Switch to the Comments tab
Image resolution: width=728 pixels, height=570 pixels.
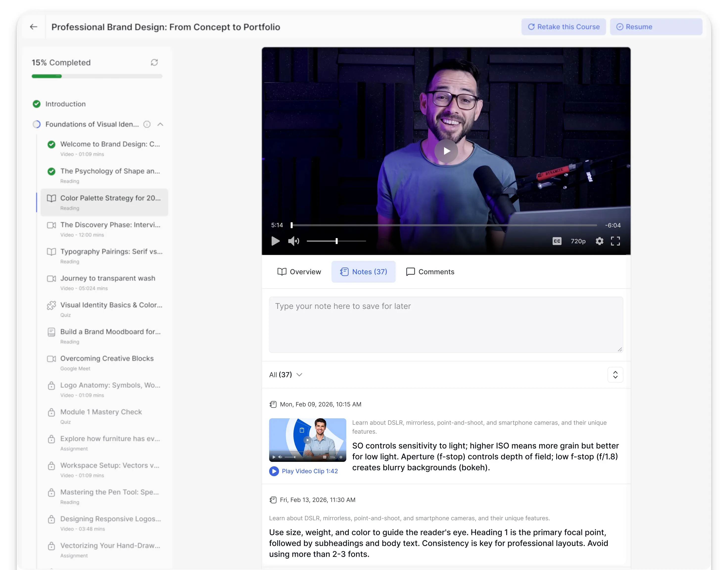pyautogui.click(x=430, y=272)
